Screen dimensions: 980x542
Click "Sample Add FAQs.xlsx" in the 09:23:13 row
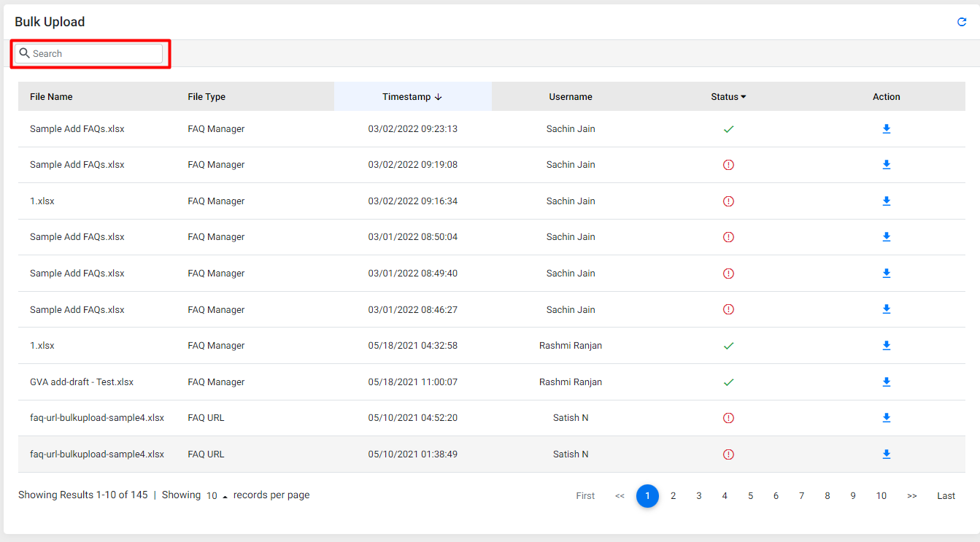click(77, 129)
